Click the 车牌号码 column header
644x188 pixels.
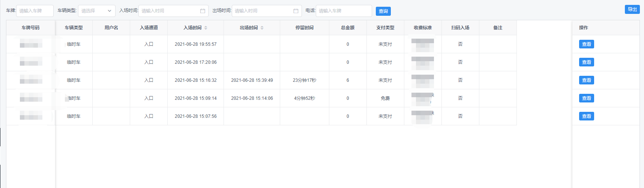click(30, 28)
